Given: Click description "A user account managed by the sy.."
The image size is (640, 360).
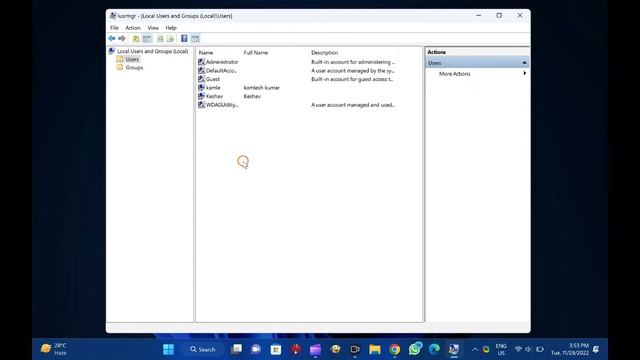Looking at the screenshot, I should (x=353, y=71).
